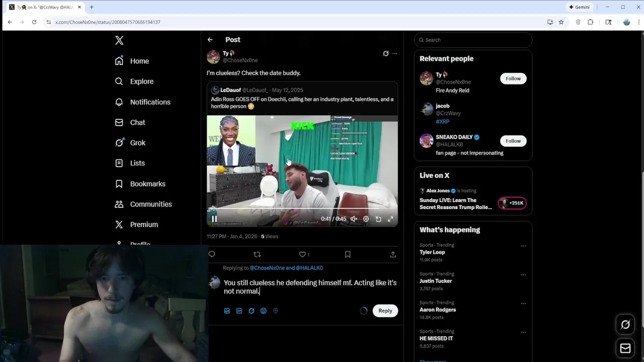Click the reply comment icon

pyautogui.click(x=212, y=254)
